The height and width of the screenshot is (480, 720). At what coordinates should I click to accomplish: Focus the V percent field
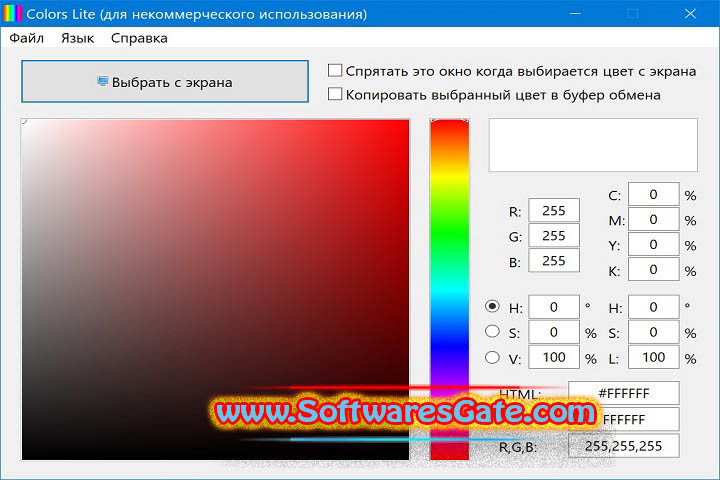(554, 357)
